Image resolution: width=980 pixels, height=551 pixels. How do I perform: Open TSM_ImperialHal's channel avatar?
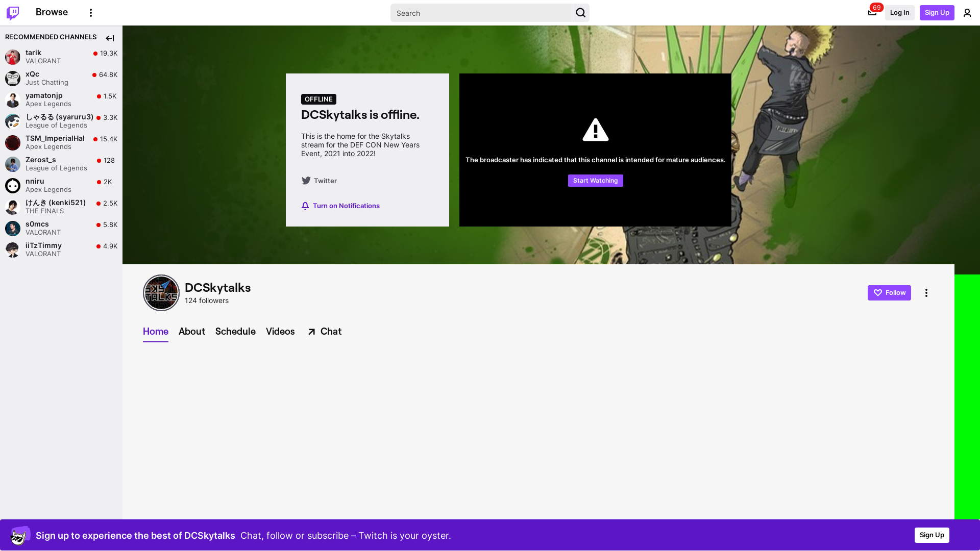coord(13,142)
